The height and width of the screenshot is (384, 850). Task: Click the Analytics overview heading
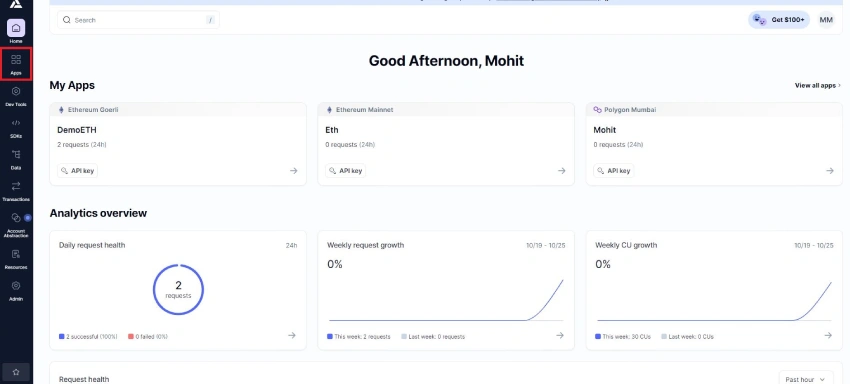(98, 213)
